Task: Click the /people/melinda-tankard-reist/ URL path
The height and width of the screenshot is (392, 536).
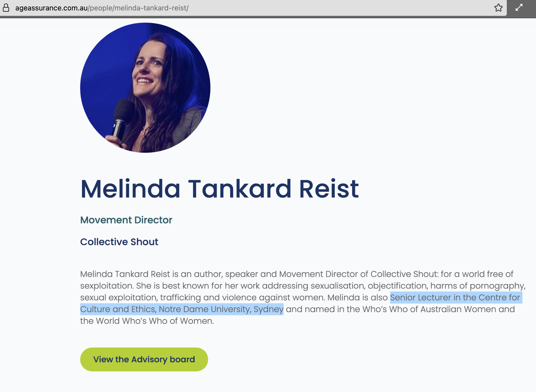Action: pos(138,8)
